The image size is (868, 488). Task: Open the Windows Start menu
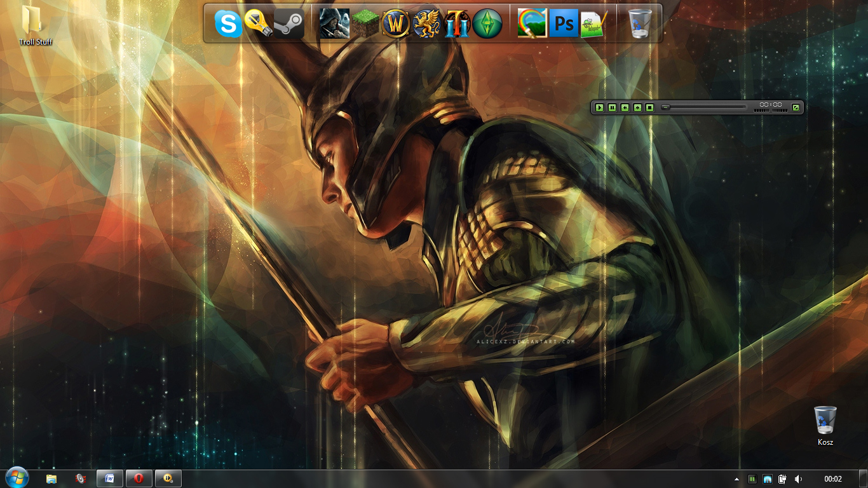pos(17,478)
